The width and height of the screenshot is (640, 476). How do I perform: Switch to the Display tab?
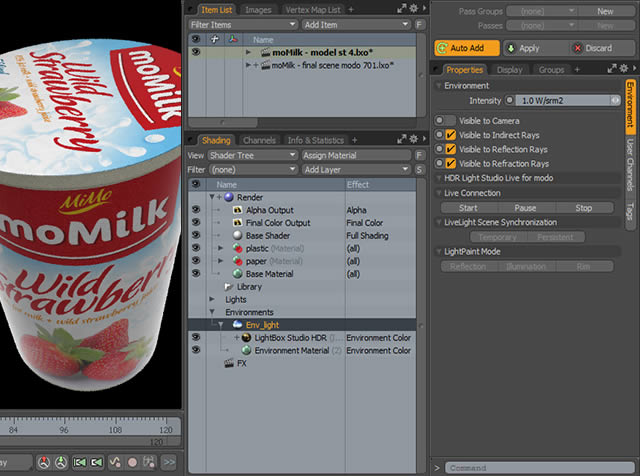click(509, 70)
